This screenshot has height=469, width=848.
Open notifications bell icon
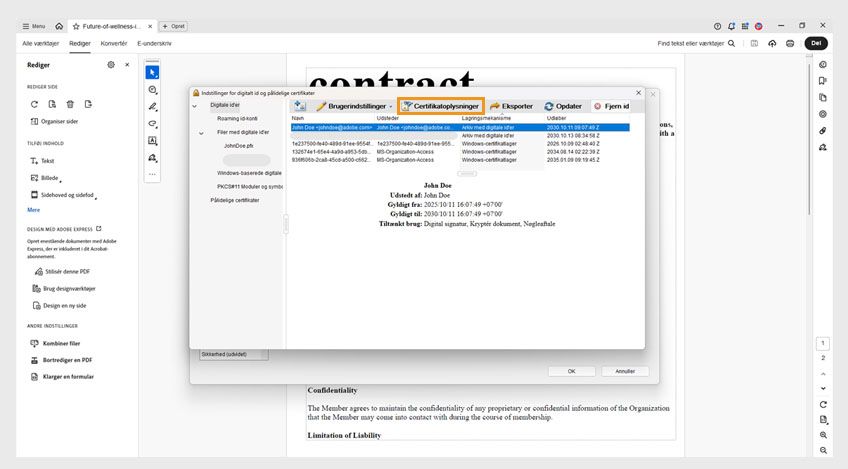coord(731,26)
